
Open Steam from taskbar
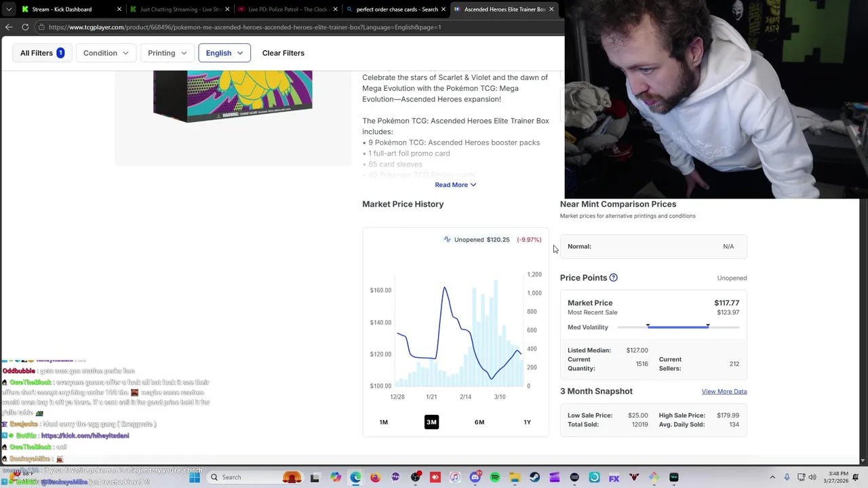pyautogui.click(x=535, y=477)
